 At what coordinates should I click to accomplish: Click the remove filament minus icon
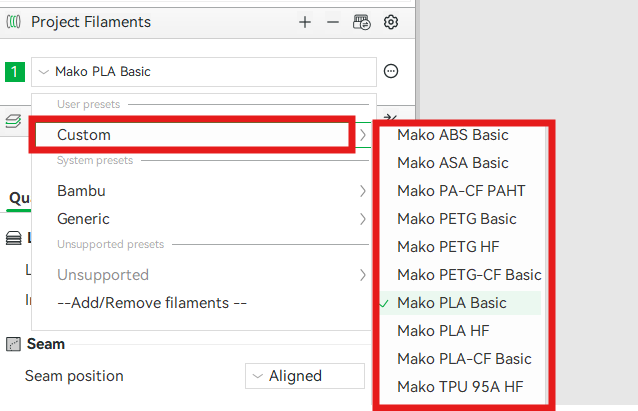pos(333,22)
